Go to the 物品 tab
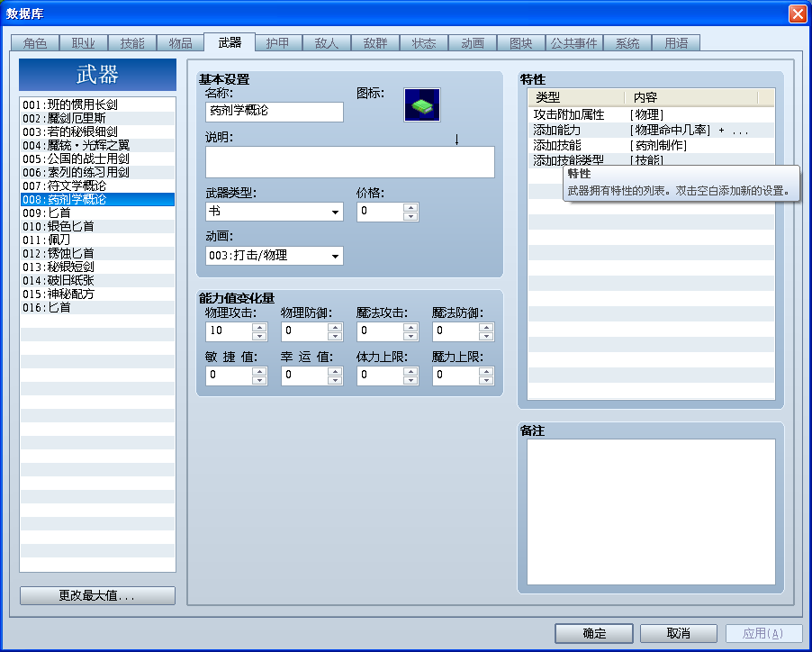Screen dimensions: 812x652 [180, 43]
